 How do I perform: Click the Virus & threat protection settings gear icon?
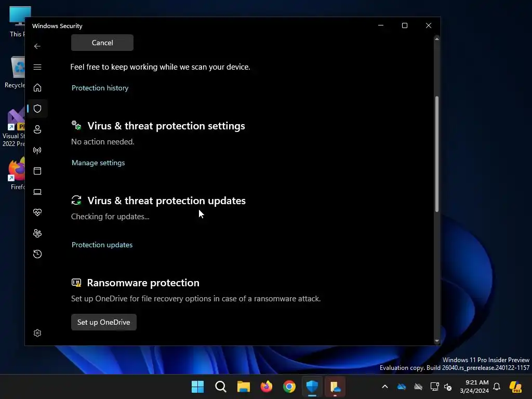point(76,125)
